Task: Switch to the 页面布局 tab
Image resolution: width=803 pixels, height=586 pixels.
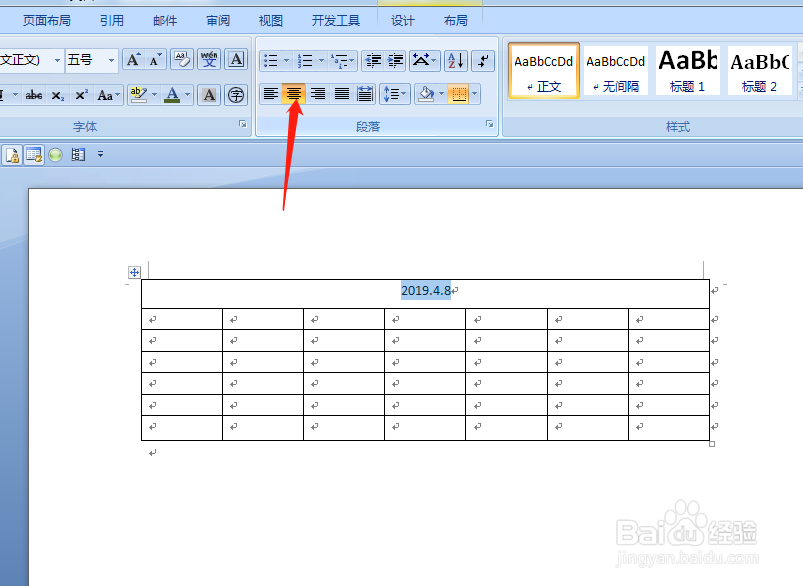Action: point(47,20)
